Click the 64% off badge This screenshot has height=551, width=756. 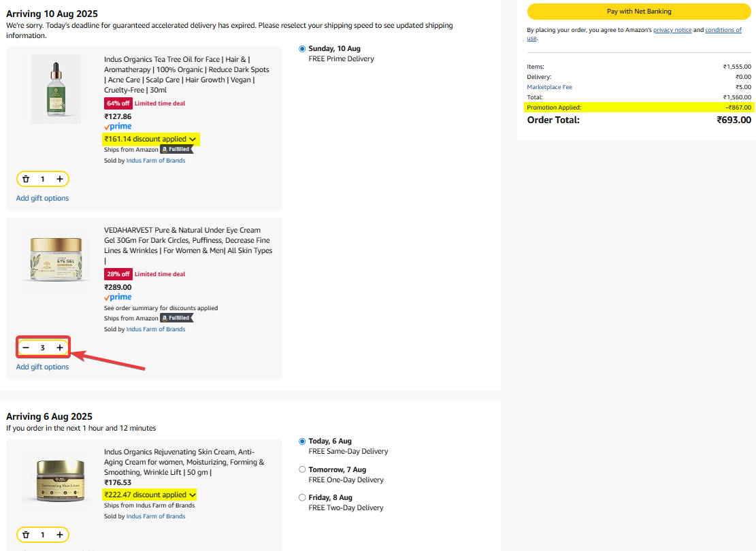118,103
